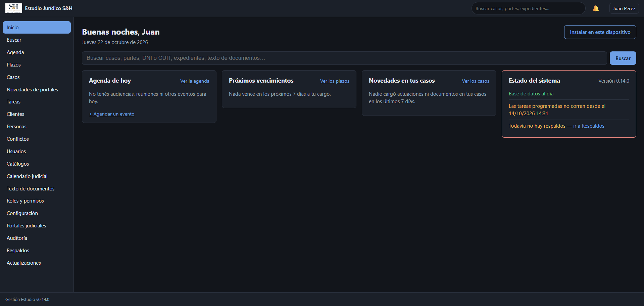
Task: Select Catálogos in the sidebar
Action: tap(37, 164)
